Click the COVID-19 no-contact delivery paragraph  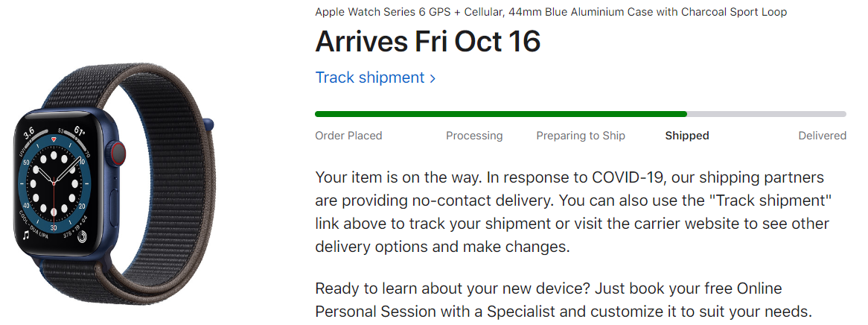pos(573,212)
